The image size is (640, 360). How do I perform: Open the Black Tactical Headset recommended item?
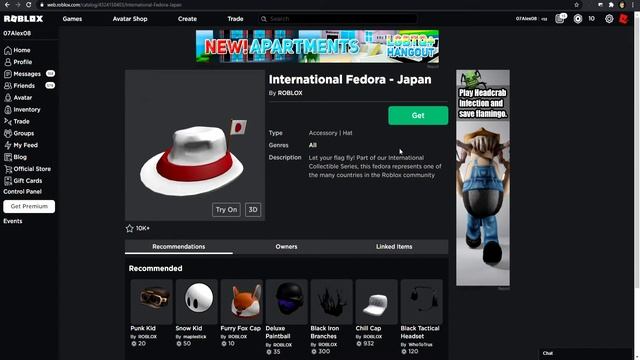coord(421,317)
